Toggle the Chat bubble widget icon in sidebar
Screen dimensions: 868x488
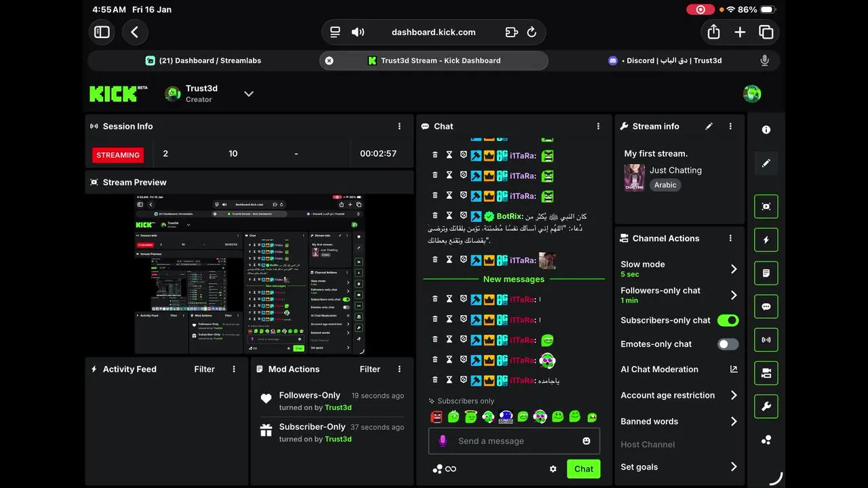pyautogui.click(x=766, y=306)
